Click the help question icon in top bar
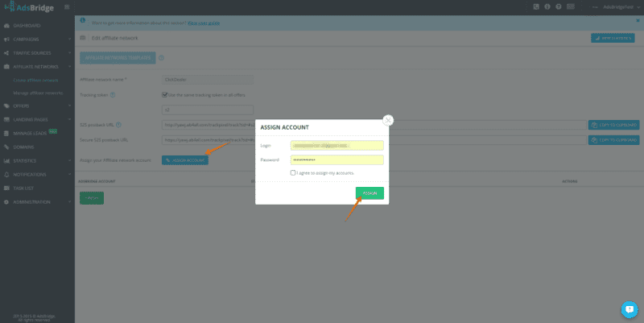This screenshot has height=323, width=644. (x=558, y=6)
